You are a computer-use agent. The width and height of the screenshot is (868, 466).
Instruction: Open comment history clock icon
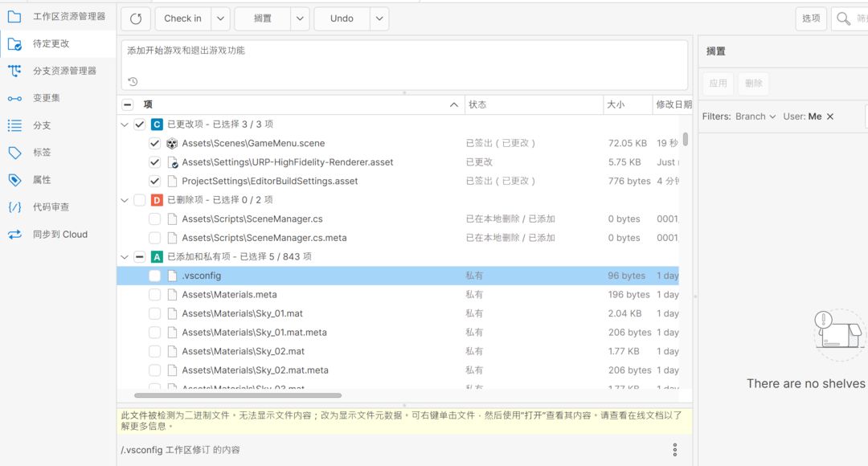[133, 81]
